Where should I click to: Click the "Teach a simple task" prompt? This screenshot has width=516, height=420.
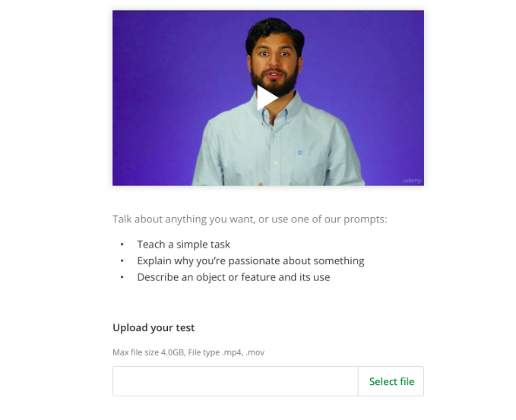tap(184, 245)
